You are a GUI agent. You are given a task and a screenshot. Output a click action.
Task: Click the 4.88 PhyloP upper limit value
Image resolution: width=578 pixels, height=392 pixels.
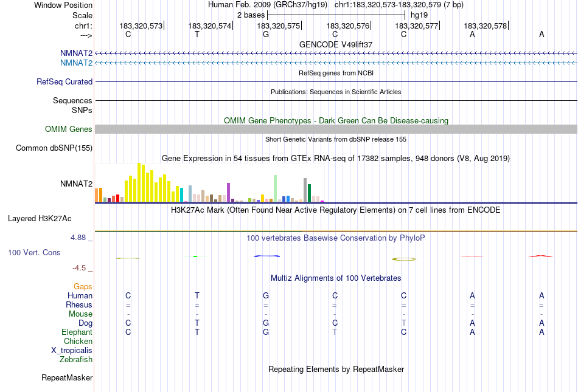coord(78,238)
